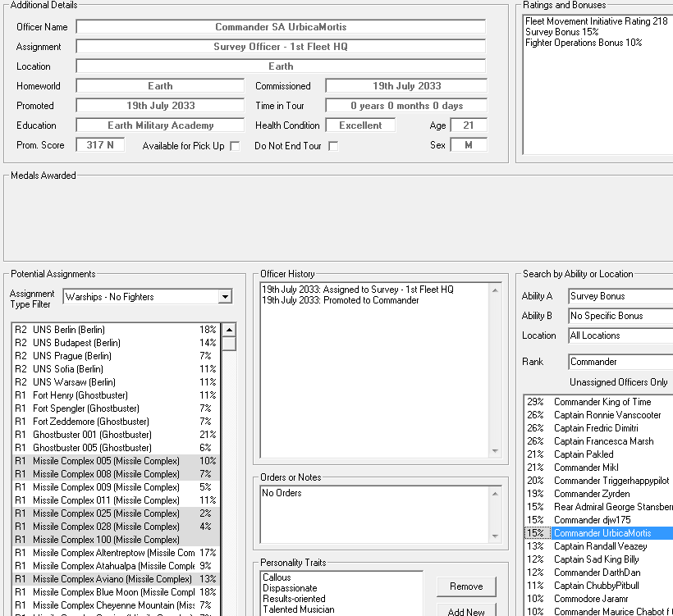Select UNS Berlin in Potential Assignments
The width and height of the screenshot is (673, 616).
[116, 330]
